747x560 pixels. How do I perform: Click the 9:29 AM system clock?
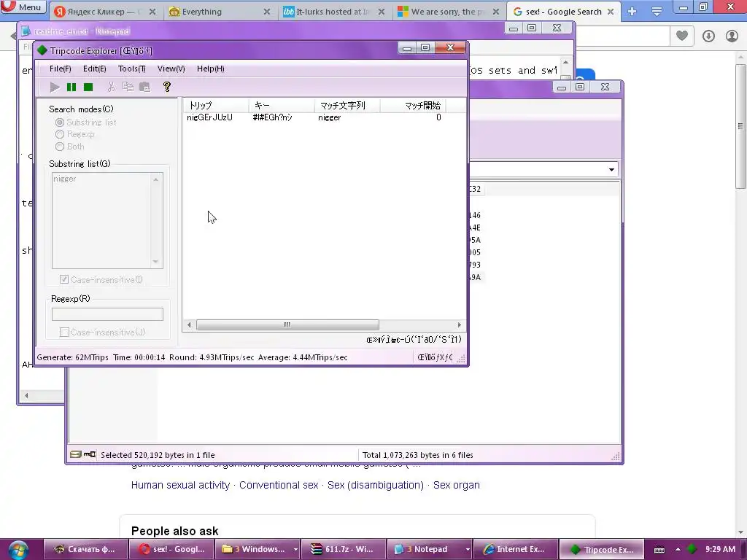[720, 549]
